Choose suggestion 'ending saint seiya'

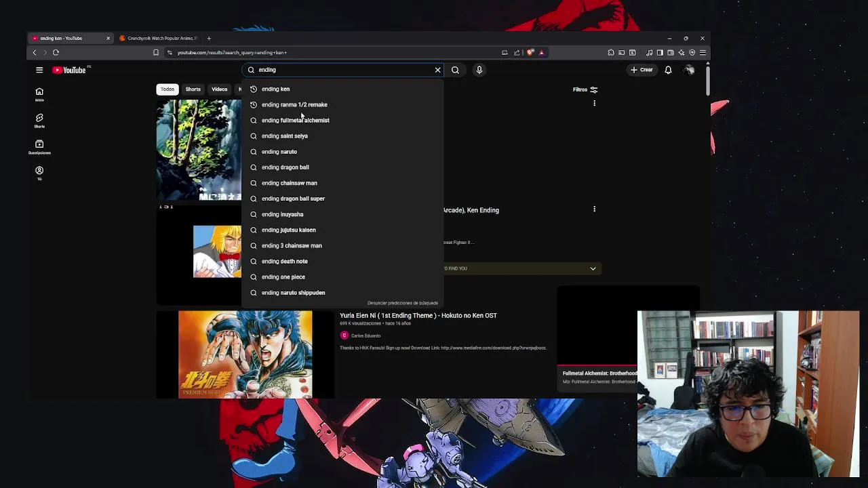click(x=342, y=136)
